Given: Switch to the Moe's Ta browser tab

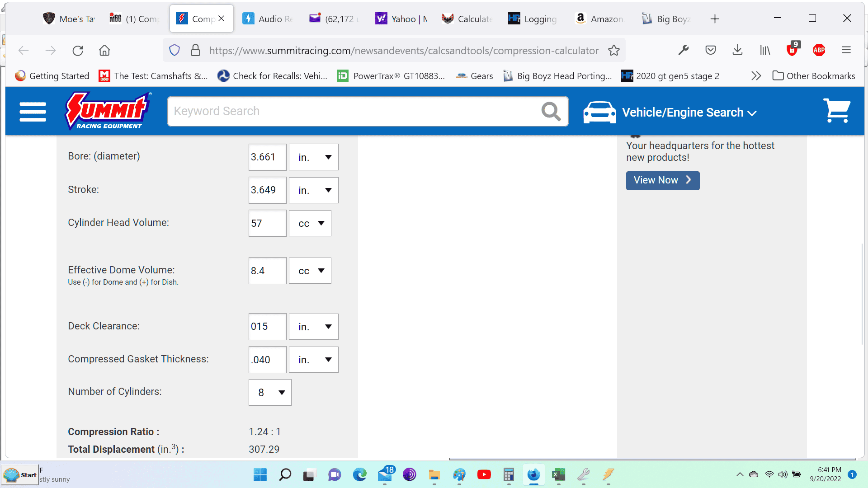Looking at the screenshot, I should click(x=69, y=19).
